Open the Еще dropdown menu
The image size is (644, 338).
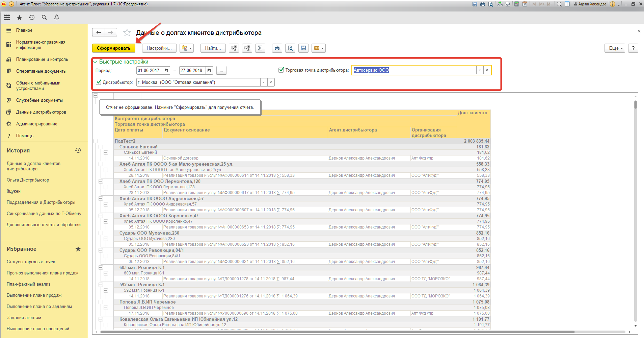point(615,48)
